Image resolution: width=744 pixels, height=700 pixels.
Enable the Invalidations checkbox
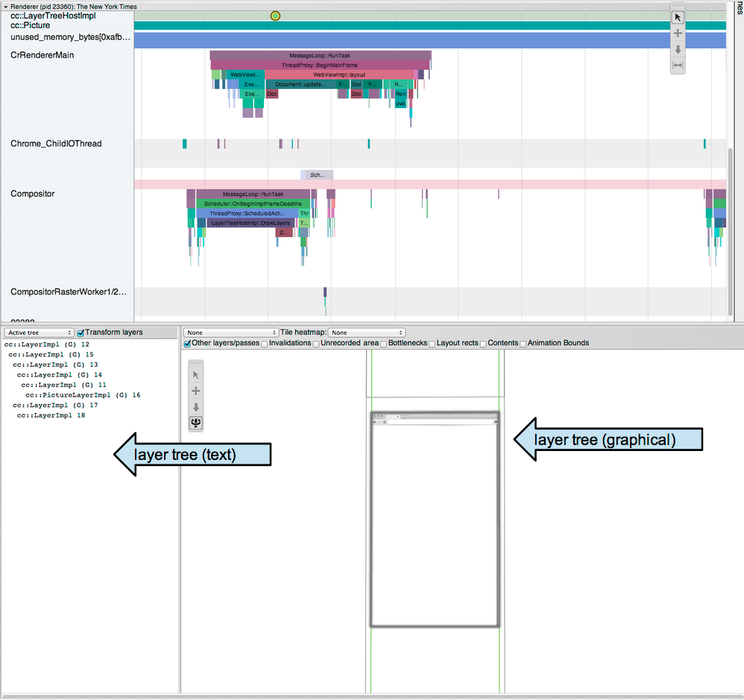[265, 344]
